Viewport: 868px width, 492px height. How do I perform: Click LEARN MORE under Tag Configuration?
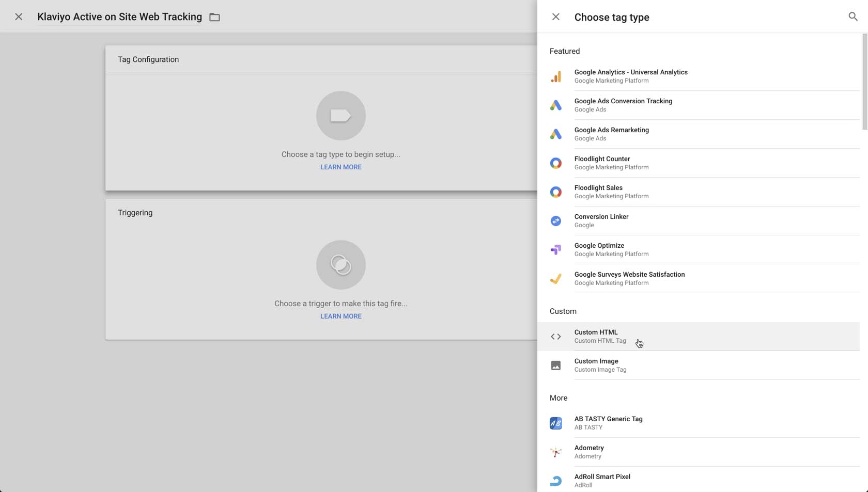[340, 167]
